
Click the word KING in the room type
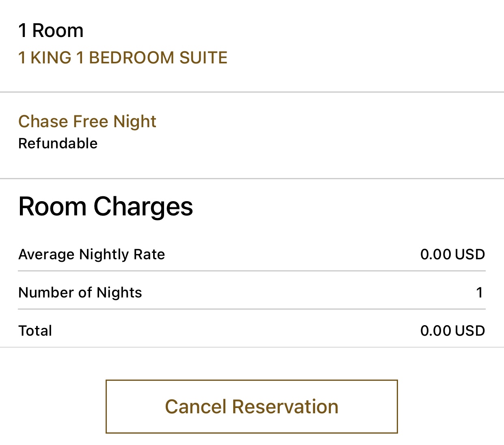coord(51,58)
